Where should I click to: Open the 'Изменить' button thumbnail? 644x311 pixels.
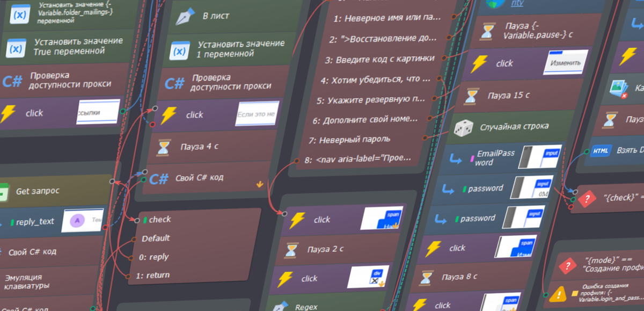(566, 62)
